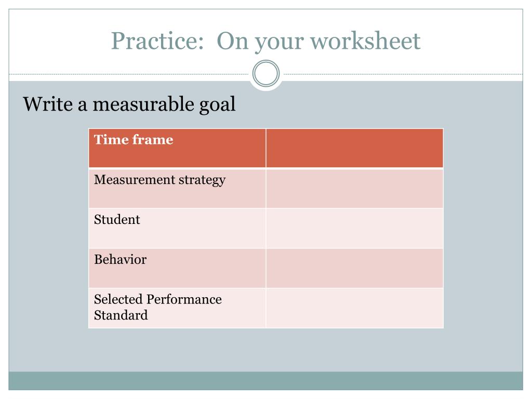Screen dimensions: 532x399
Task: Click the circle ornament below the title
Action: [x=266, y=74]
